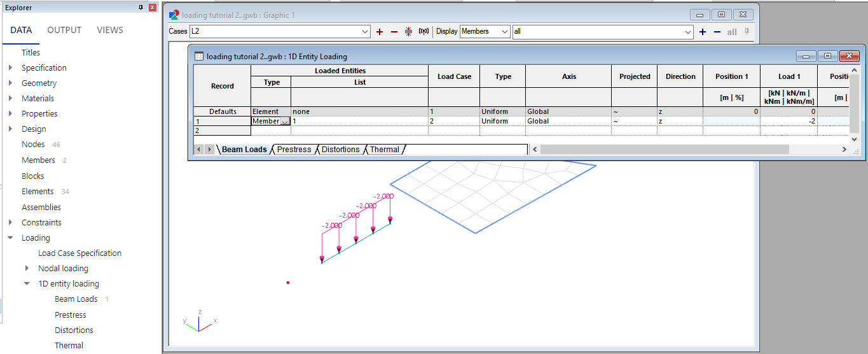The image size is (868, 354).
Task: Open the Member type dropdown in record 1
Action: click(x=285, y=121)
